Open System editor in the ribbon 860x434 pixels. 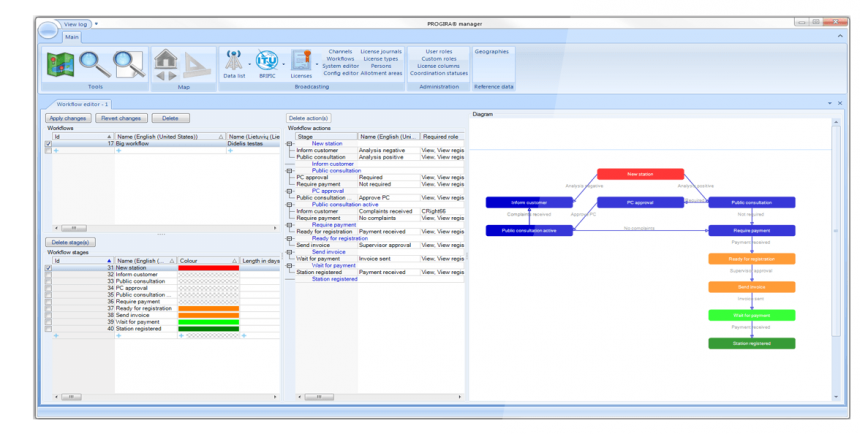coord(340,66)
